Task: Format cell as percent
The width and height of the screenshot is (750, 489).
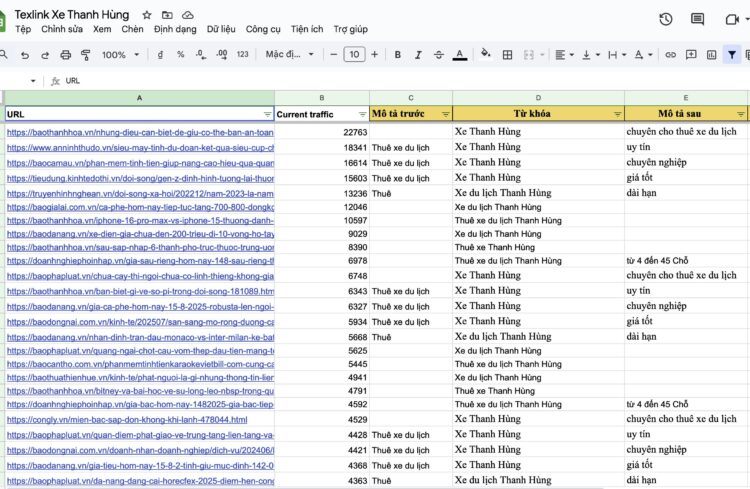Action: tap(180, 55)
